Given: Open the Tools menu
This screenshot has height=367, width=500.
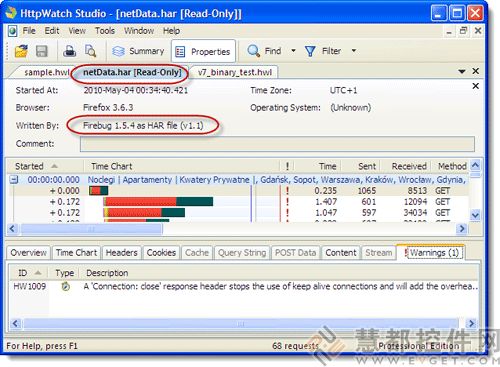Looking at the screenshot, I should point(105,31).
